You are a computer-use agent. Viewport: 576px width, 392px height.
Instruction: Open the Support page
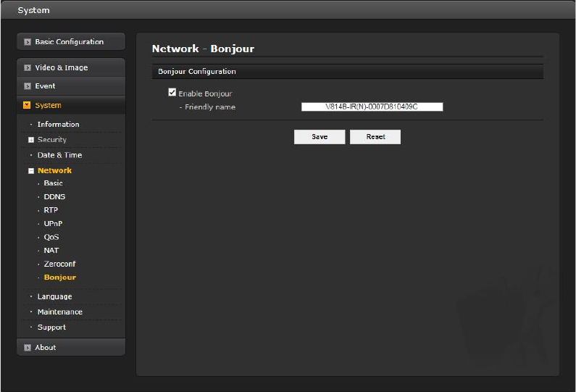tap(51, 328)
